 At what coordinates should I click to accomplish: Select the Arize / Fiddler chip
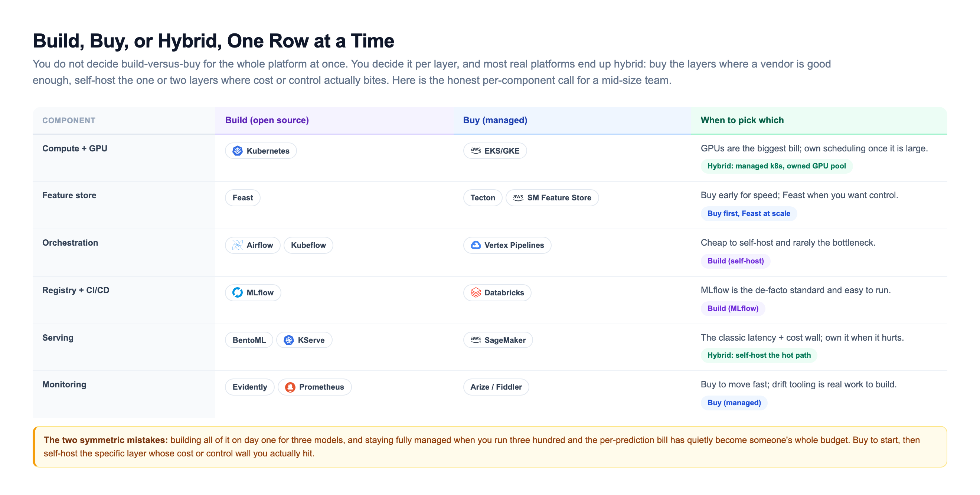(x=496, y=387)
